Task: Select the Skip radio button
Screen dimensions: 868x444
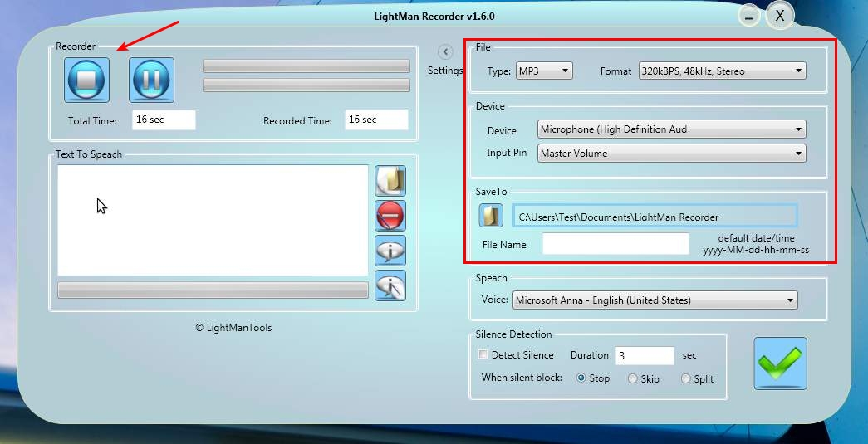Action: point(632,378)
